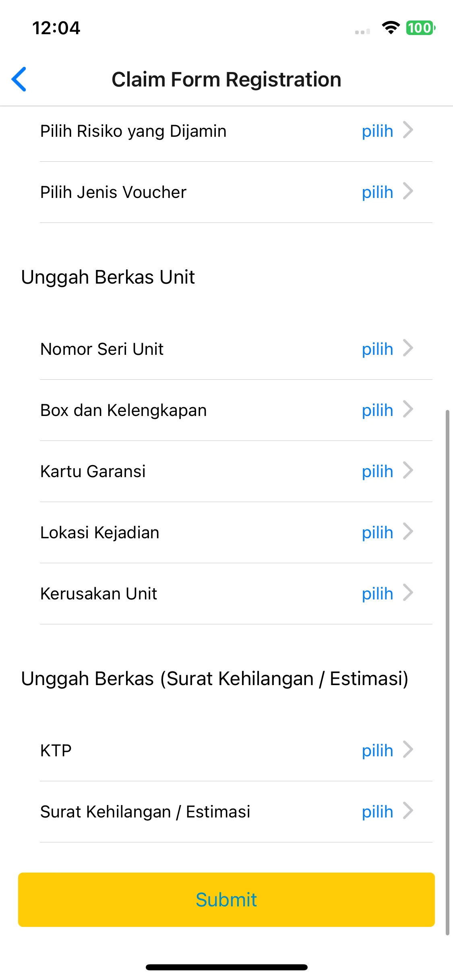Expand the Pilih Jenis Voucher chevron
The image size is (453, 980).
click(x=408, y=191)
